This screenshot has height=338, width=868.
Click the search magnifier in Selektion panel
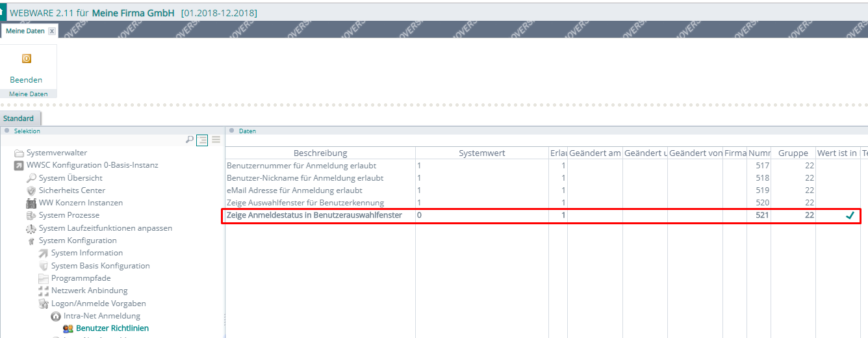(x=190, y=139)
